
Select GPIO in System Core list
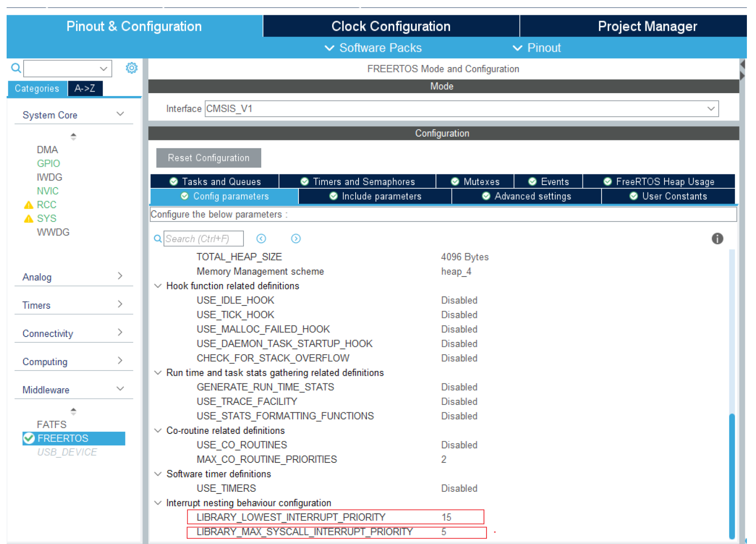[x=48, y=163]
